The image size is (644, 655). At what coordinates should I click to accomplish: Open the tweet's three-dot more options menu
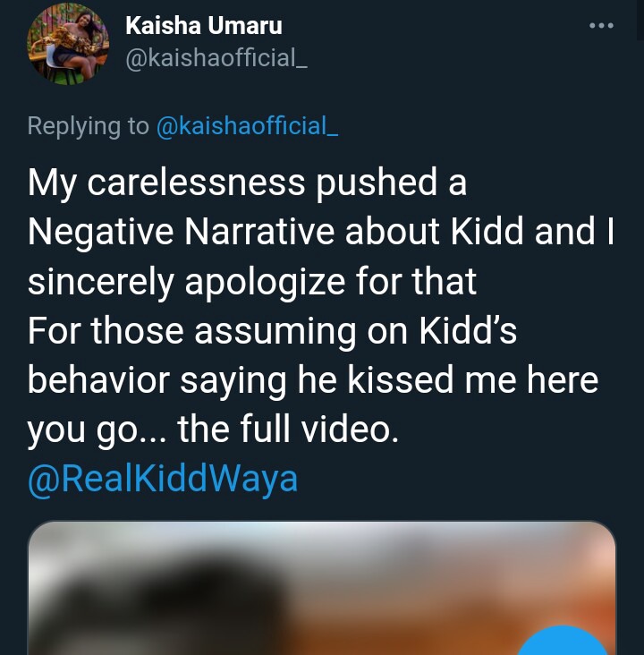point(601,26)
